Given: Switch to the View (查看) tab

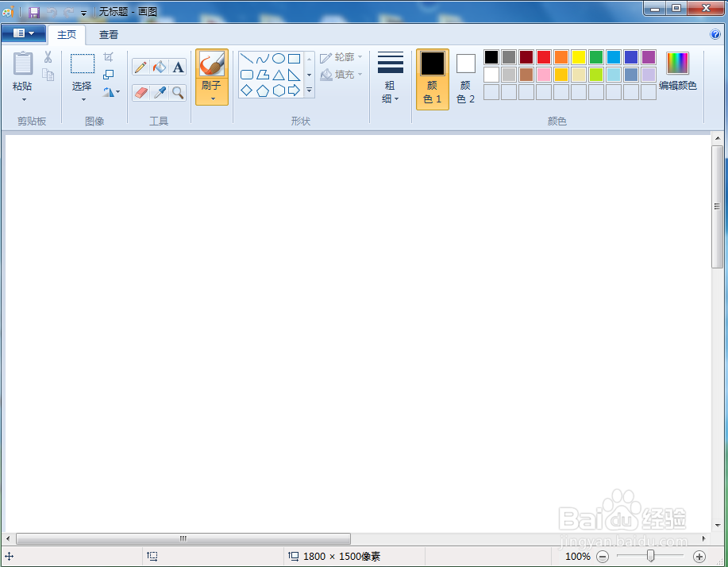Looking at the screenshot, I should (x=109, y=35).
